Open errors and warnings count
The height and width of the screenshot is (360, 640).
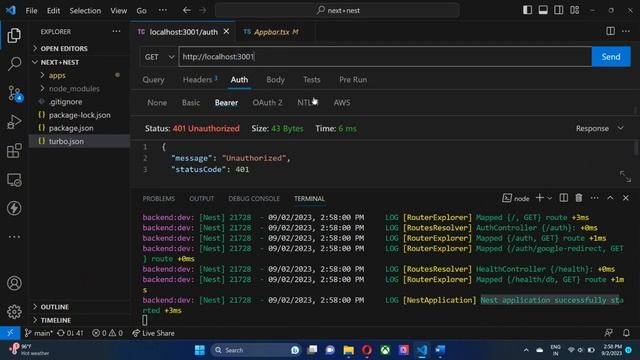[x=107, y=333]
